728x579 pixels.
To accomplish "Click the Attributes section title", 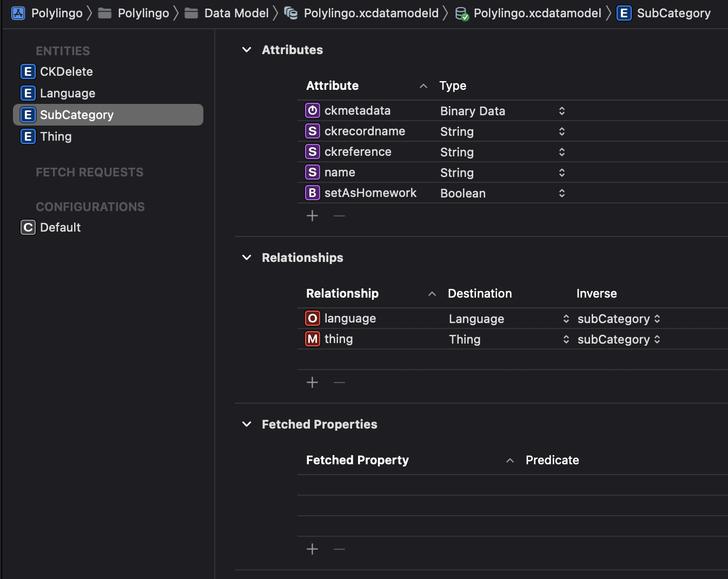I will click(292, 50).
